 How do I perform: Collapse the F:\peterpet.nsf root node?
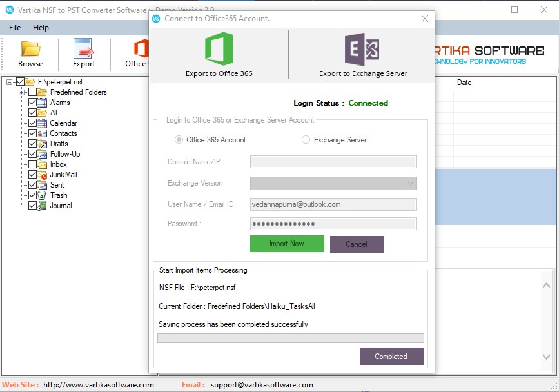[9, 82]
